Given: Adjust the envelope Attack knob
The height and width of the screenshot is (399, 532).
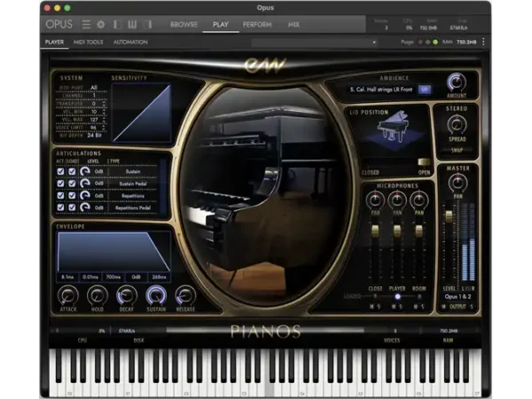Looking at the screenshot, I should [68, 295].
